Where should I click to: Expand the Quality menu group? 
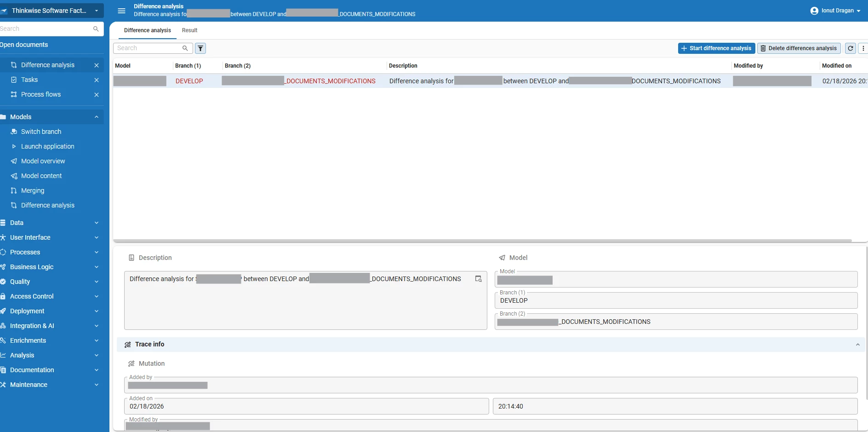coord(97,282)
